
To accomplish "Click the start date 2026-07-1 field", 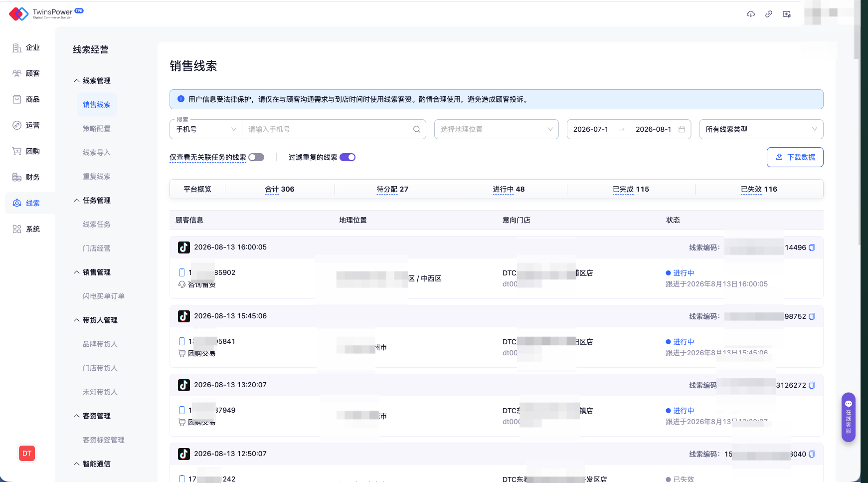I will click(x=591, y=129).
